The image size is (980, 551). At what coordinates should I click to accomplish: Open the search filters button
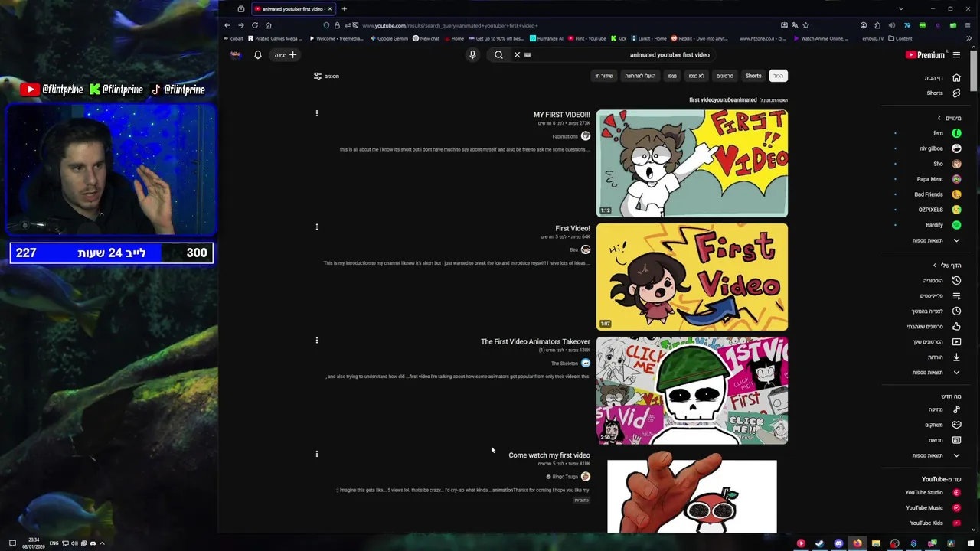(x=326, y=76)
